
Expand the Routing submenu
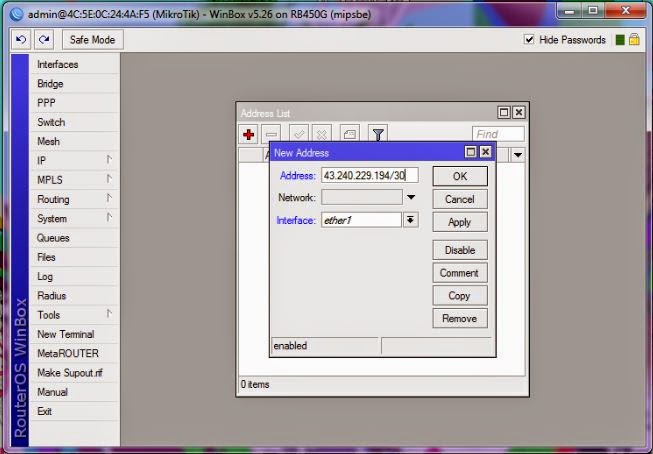(75, 199)
